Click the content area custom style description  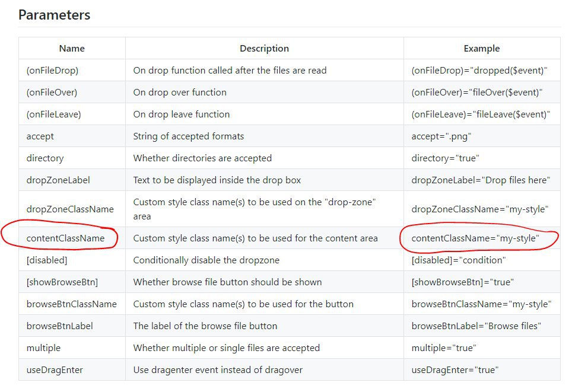tap(255, 238)
